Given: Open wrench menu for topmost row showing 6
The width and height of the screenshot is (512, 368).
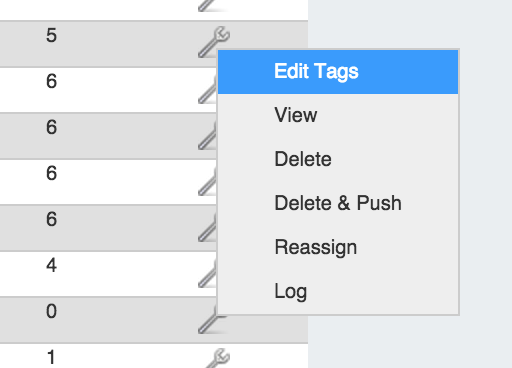Looking at the screenshot, I should (207, 89).
